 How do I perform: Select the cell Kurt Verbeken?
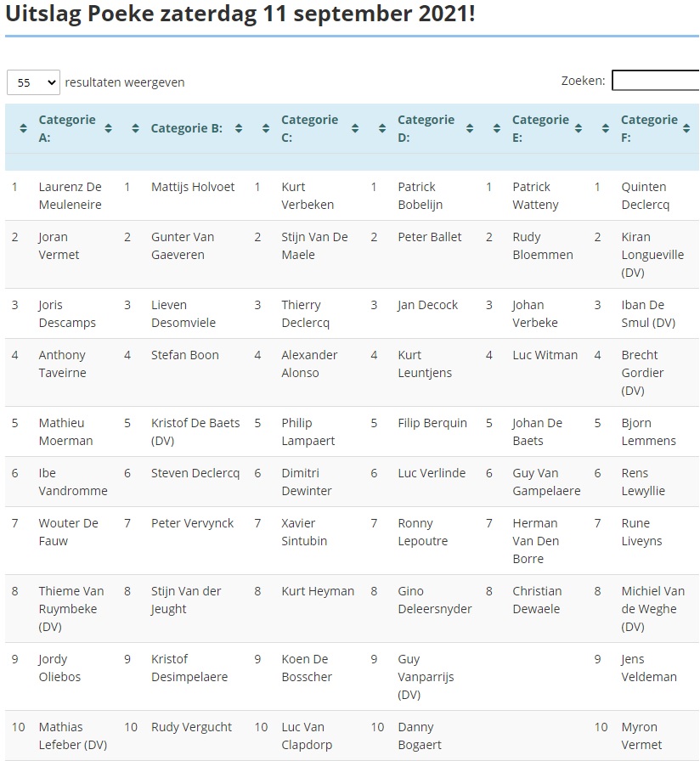click(308, 195)
